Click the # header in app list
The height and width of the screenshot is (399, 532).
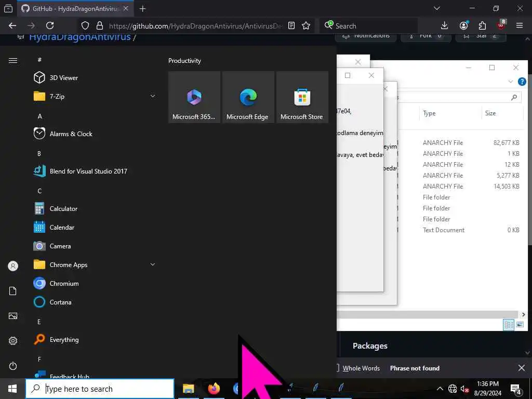pyautogui.click(x=39, y=60)
